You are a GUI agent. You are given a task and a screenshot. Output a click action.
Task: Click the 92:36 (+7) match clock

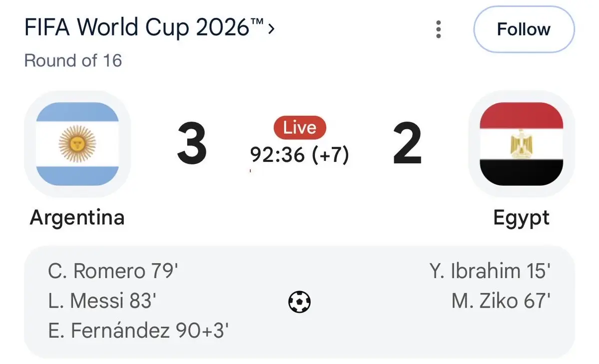[x=300, y=155]
